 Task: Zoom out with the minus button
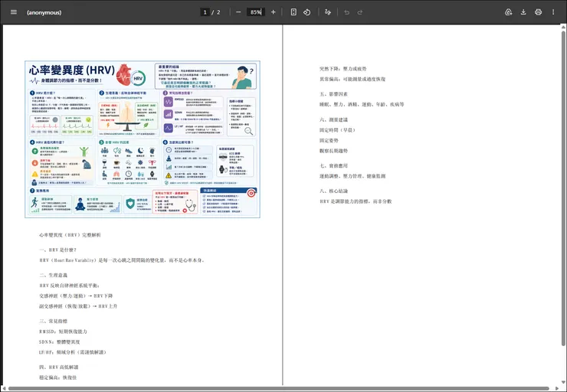pyautogui.click(x=238, y=12)
